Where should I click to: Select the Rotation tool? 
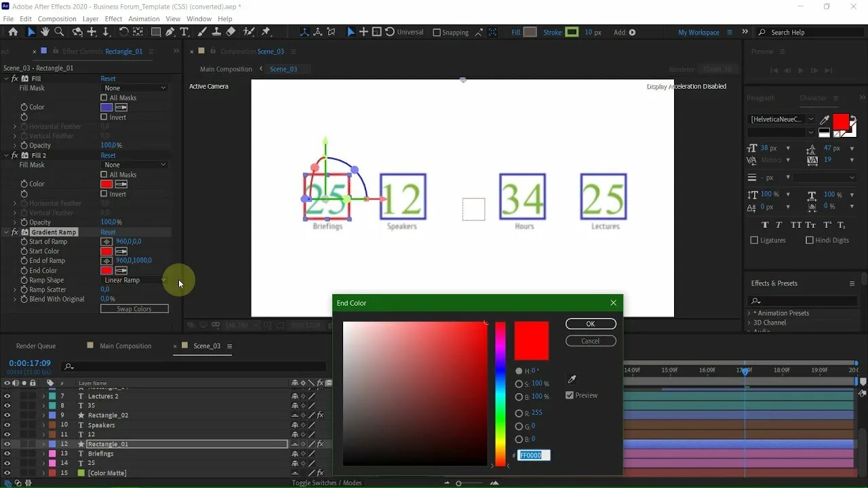pyautogui.click(x=123, y=32)
